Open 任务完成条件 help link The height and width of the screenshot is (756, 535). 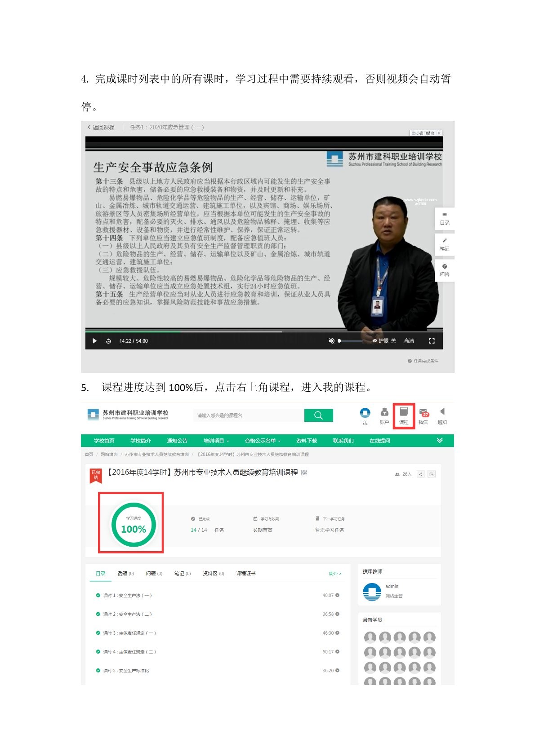coord(423,361)
